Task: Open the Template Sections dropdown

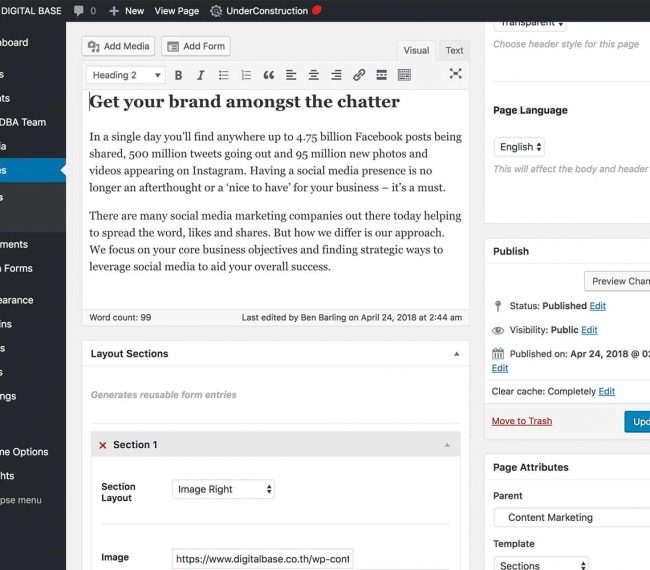Action: 541,565
